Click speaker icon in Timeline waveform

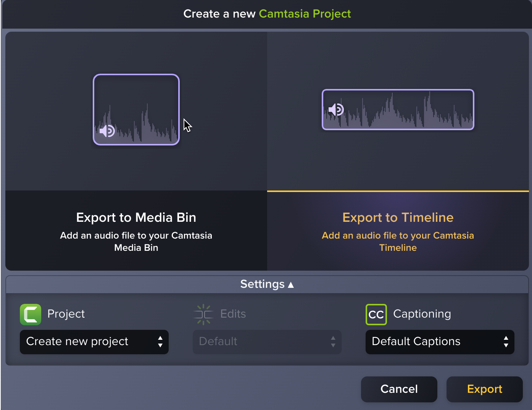click(336, 110)
